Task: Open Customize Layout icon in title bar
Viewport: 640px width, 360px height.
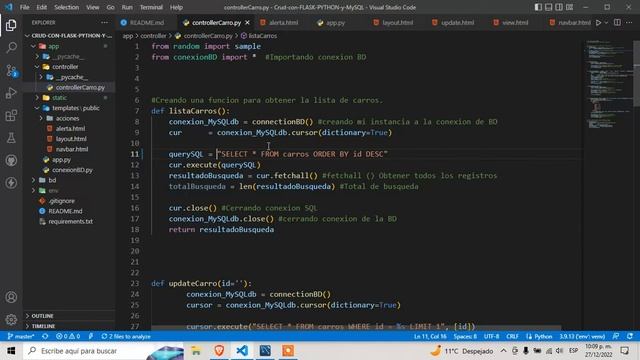Action: click(x=569, y=7)
